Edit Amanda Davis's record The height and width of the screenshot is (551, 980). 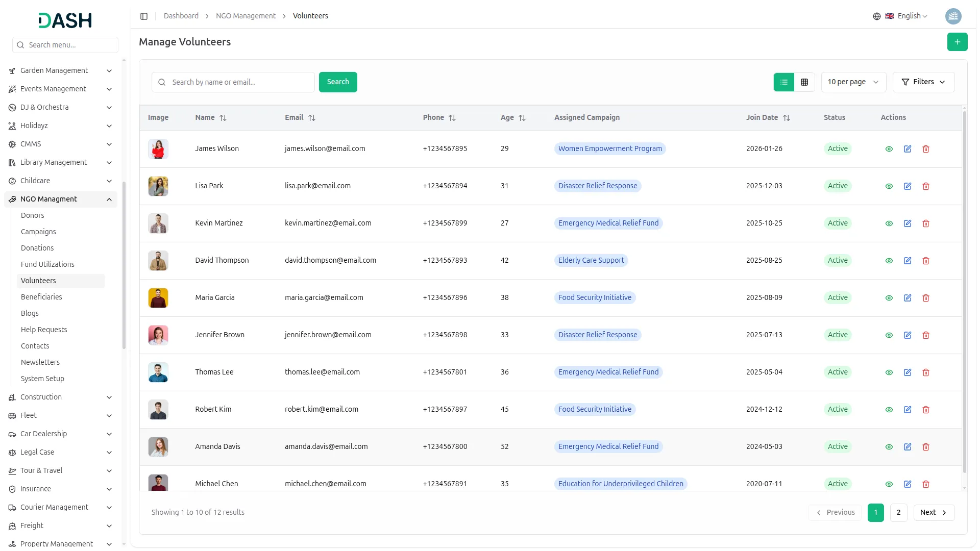tap(907, 447)
